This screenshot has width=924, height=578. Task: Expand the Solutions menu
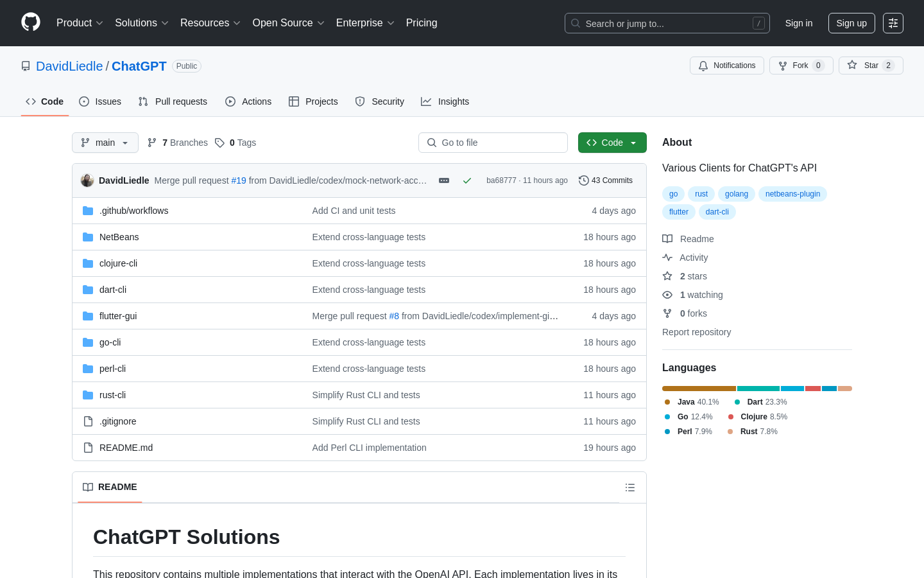point(142,22)
